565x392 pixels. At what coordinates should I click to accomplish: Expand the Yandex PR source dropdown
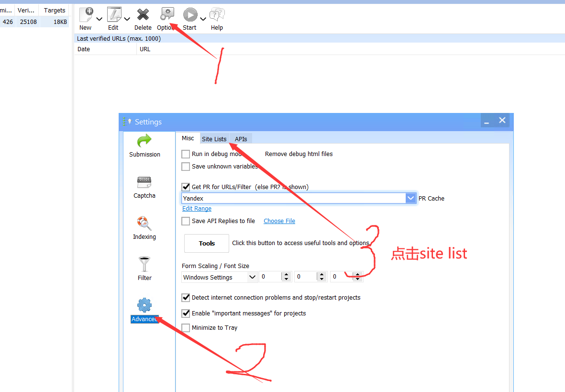tap(410, 198)
